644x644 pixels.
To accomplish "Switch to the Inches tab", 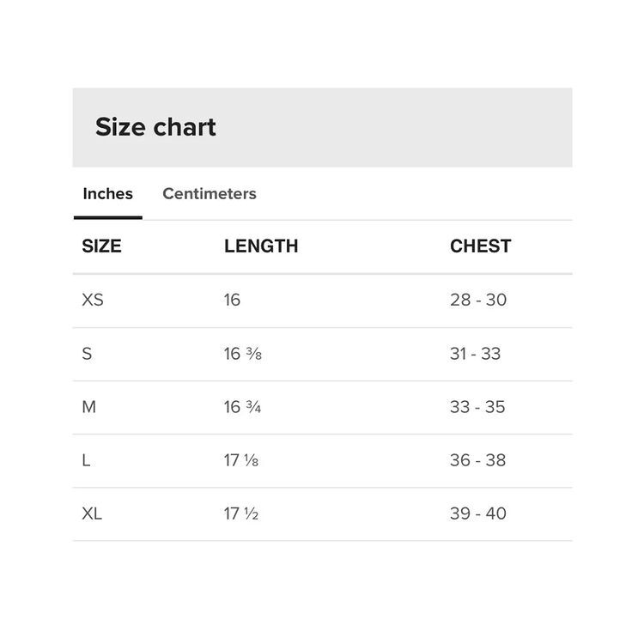I will pyautogui.click(x=107, y=194).
